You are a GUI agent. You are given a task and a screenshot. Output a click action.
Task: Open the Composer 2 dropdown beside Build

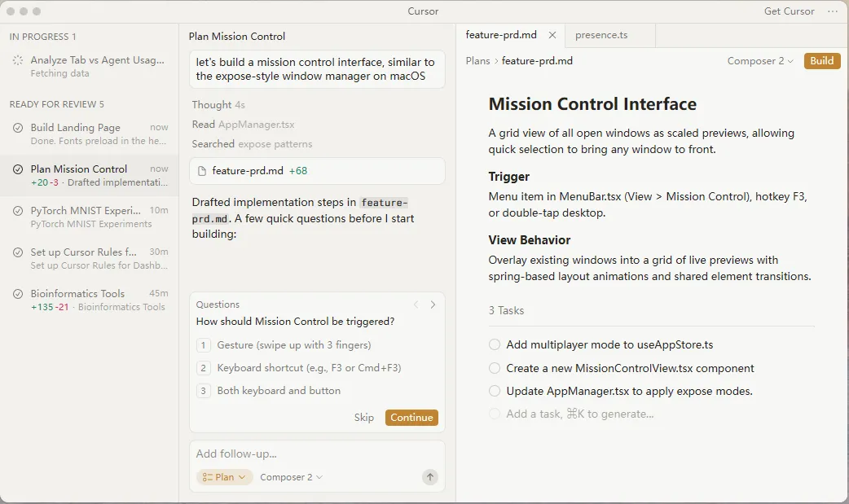760,61
